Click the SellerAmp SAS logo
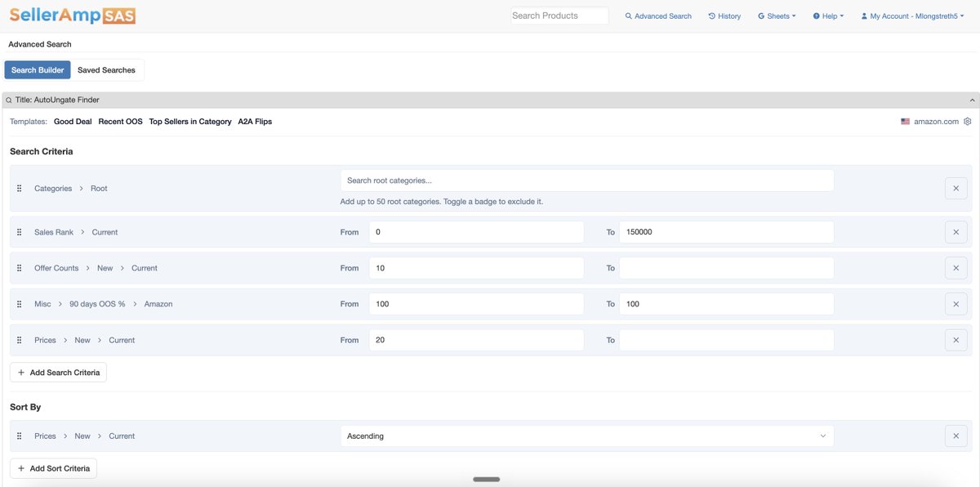980x487 pixels. [x=73, y=15]
